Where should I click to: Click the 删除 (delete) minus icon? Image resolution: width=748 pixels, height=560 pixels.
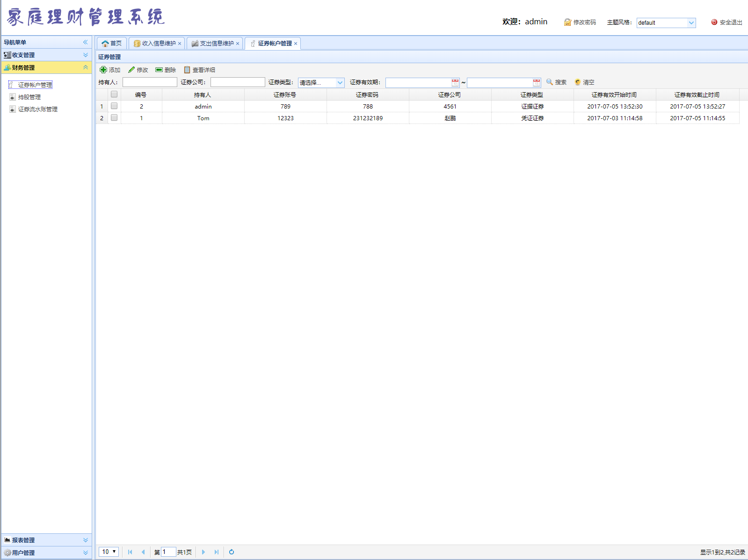[159, 70]
